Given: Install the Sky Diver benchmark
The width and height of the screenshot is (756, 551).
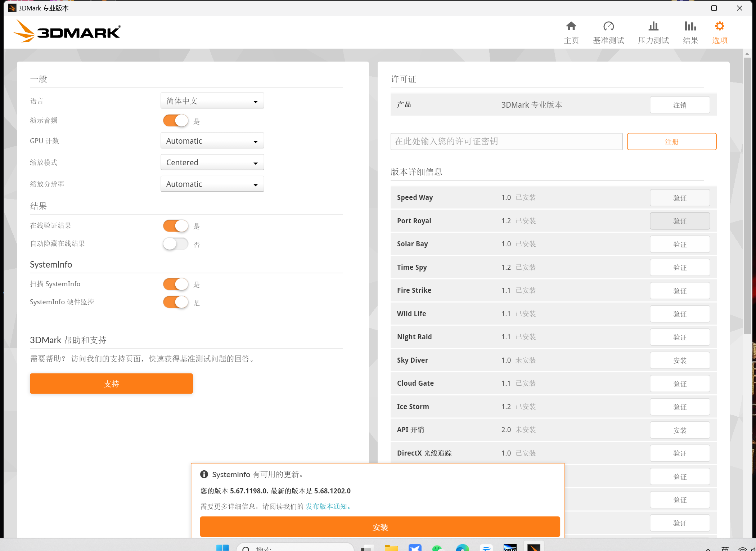Looking at the screenshot, I should (x=680, y=360).
